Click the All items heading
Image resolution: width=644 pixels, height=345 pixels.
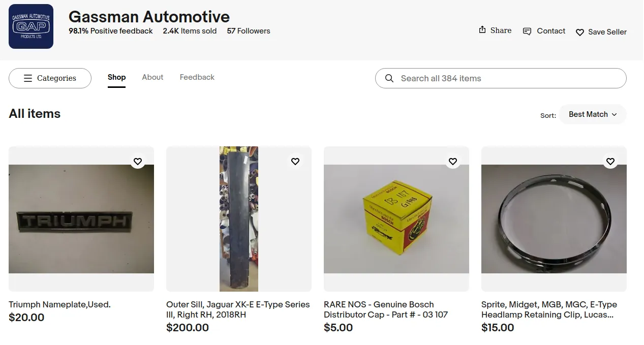(35, 114)
